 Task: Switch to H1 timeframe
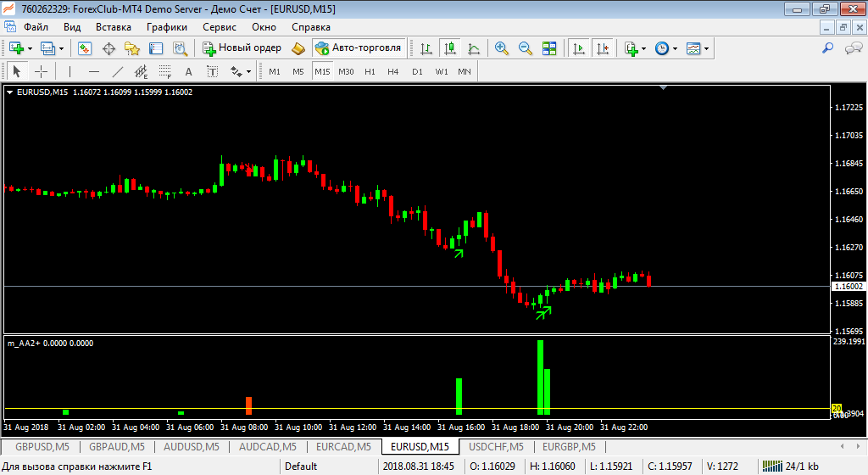370,71
